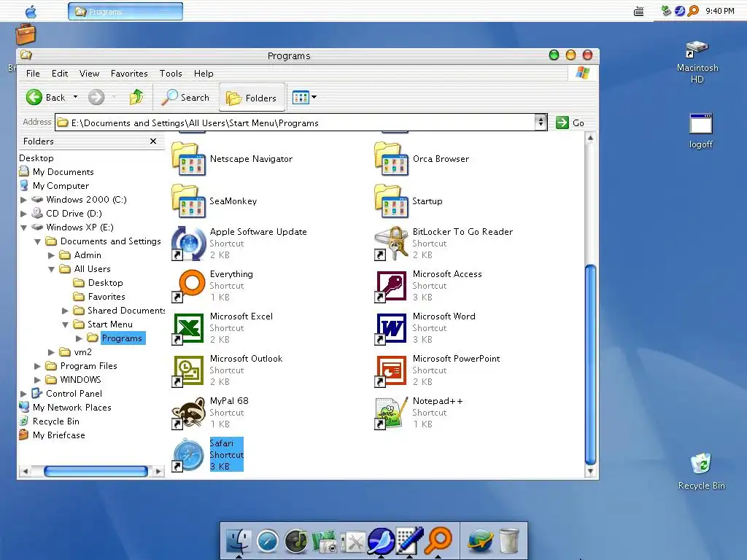The height and width of the screenshot is (560, 747).
Task: Open the Favorites menu
Action: pos(129,74)
